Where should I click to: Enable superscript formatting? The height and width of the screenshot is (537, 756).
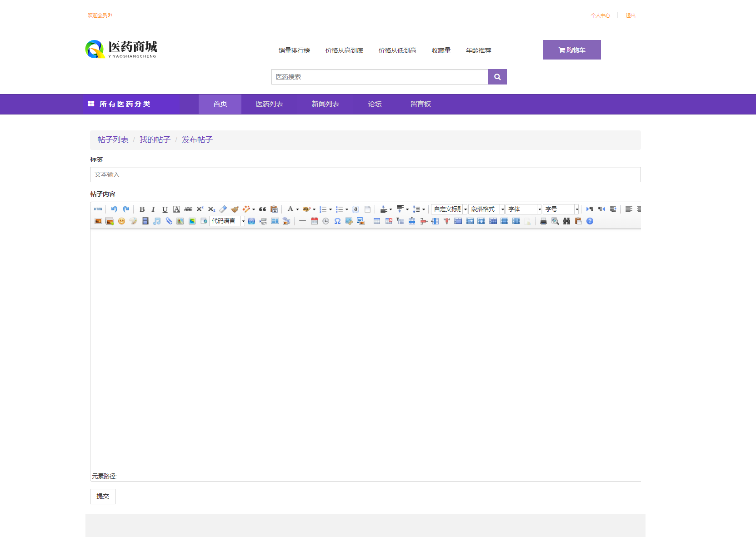[x=200, y=209]
